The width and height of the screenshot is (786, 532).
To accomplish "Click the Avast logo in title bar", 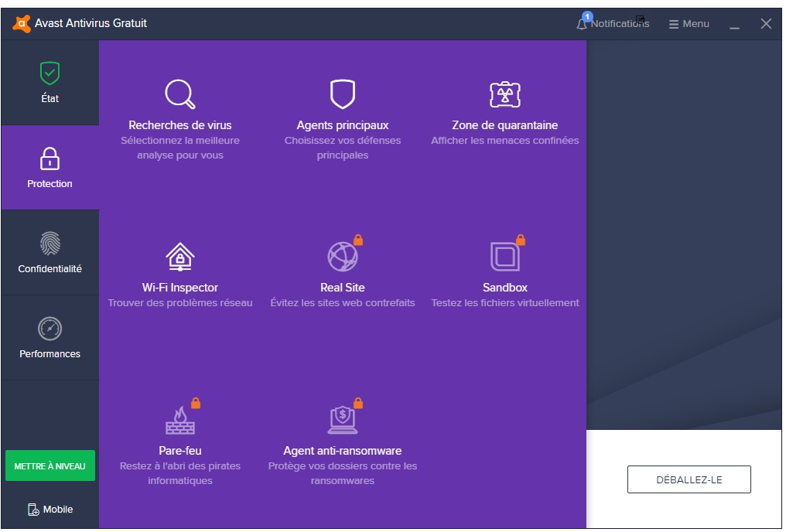I will (21, 23).
